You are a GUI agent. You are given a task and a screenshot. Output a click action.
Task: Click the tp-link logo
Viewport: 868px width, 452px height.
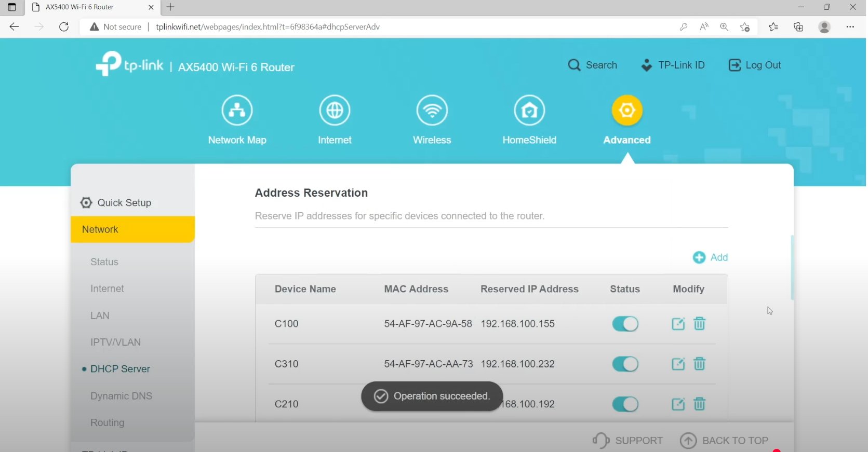pos(130,64)
